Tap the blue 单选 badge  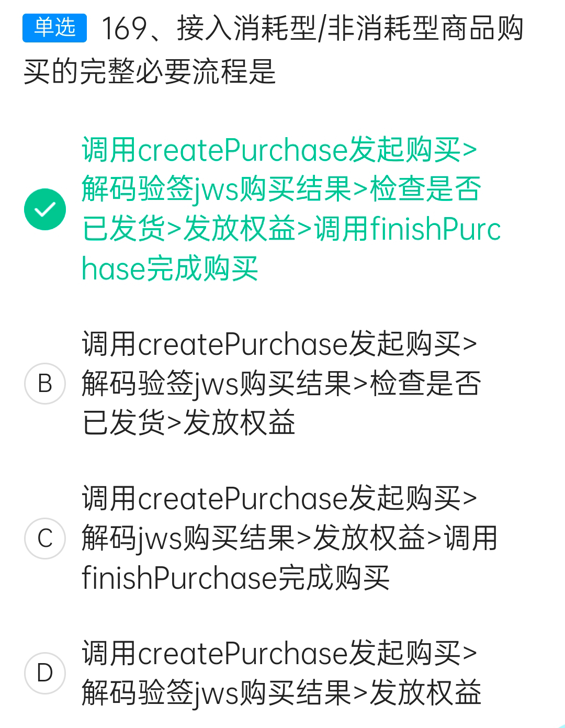pos(55,28)
